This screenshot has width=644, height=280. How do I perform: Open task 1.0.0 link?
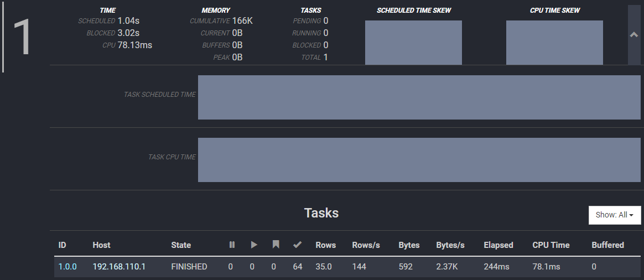(67, 267)
